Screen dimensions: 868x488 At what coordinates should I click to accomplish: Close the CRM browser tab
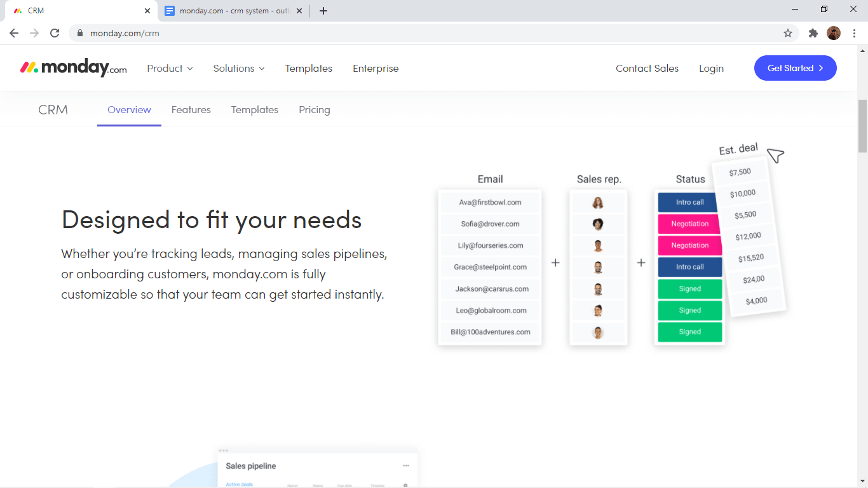[147, 11]
